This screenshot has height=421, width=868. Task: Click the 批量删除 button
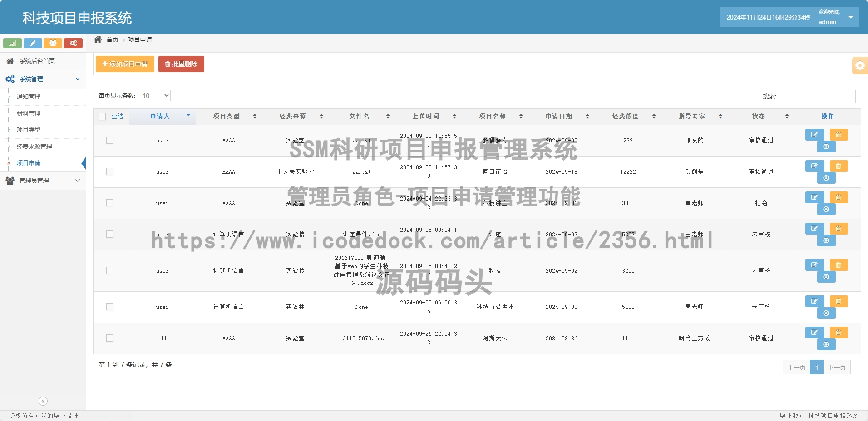pyautogui.click(x=181, y=64)
